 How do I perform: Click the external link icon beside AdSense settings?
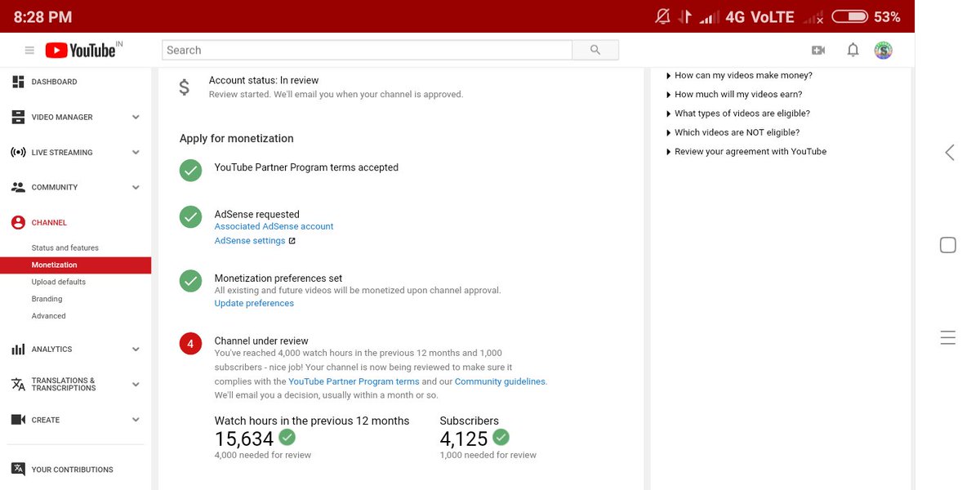tap(292, 241)
